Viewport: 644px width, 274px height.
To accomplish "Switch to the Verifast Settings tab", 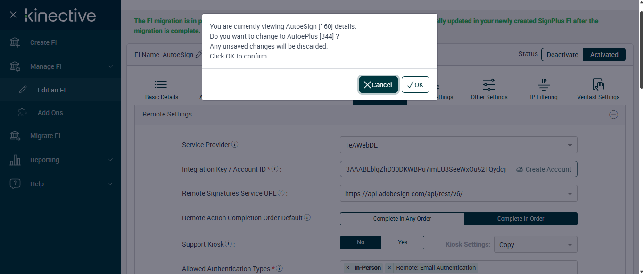I will pyautogui.click(x=598, y=89).
